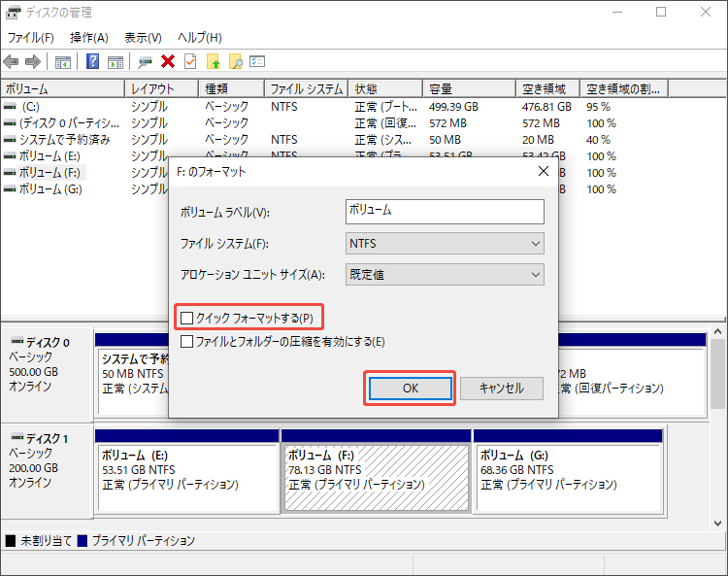This screenshot has height=576, width=728.
Task: Click the ディスク 0 disk icon
Action: pos(17,341)
